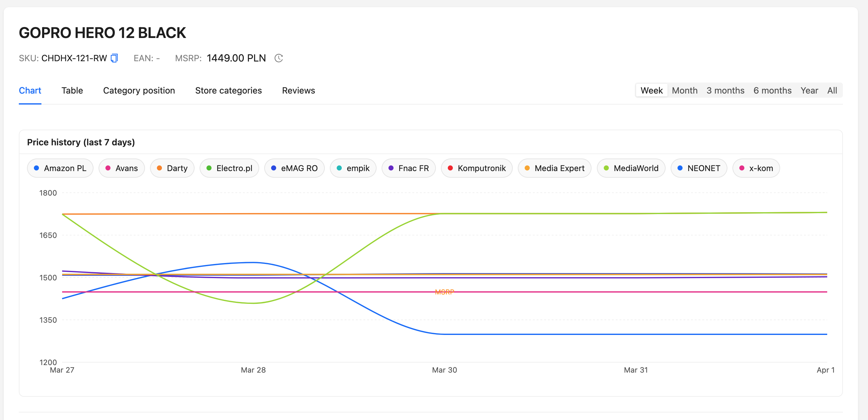Select the Month time range
The height and width of the screenshot is (420, 868).
[684, 91]
